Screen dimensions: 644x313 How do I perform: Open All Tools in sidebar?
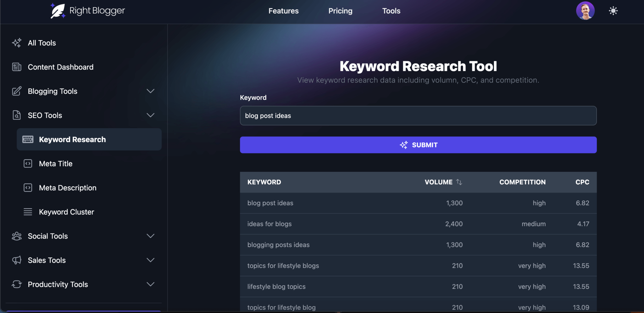pos(42,43)
